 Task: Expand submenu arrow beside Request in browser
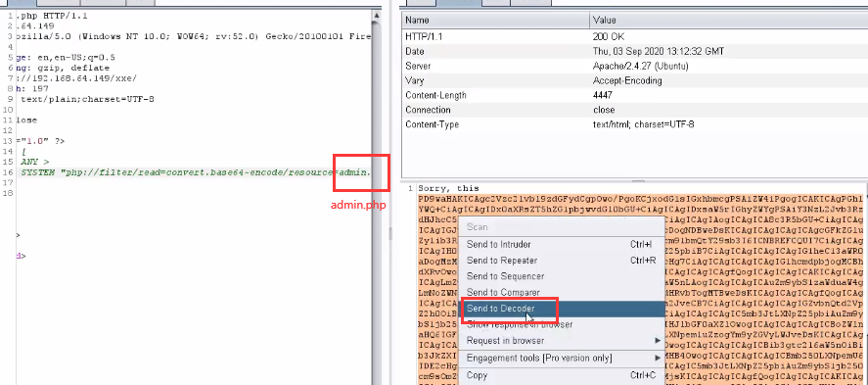(658, 340)
